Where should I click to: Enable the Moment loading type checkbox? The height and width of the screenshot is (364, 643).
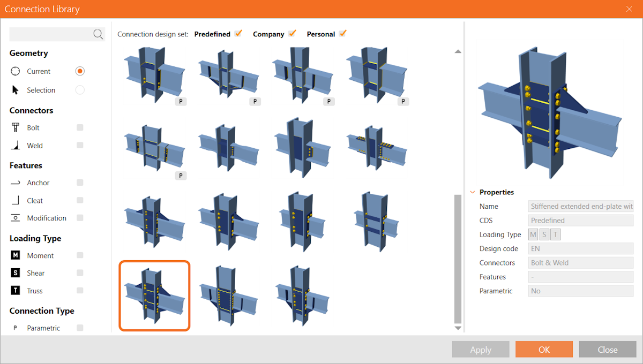(x=80, y=255)
